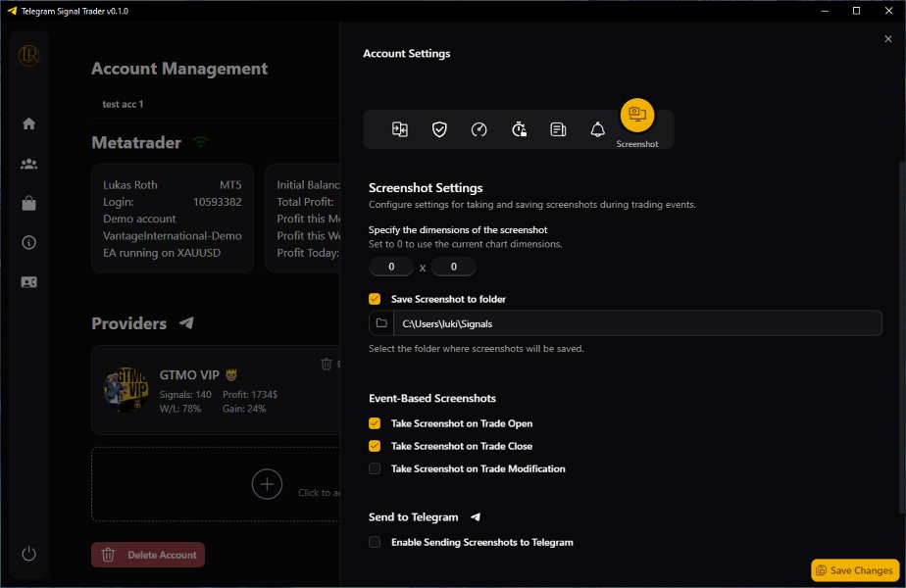Click the LR logo in sidebar
906x588 pixels.
pos(28,56)
